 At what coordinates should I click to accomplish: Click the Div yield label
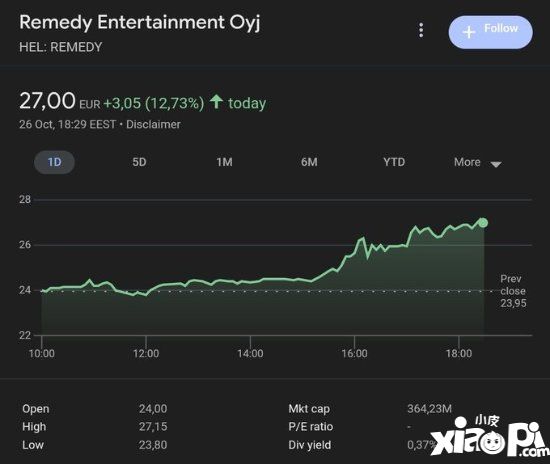point(309,445)
